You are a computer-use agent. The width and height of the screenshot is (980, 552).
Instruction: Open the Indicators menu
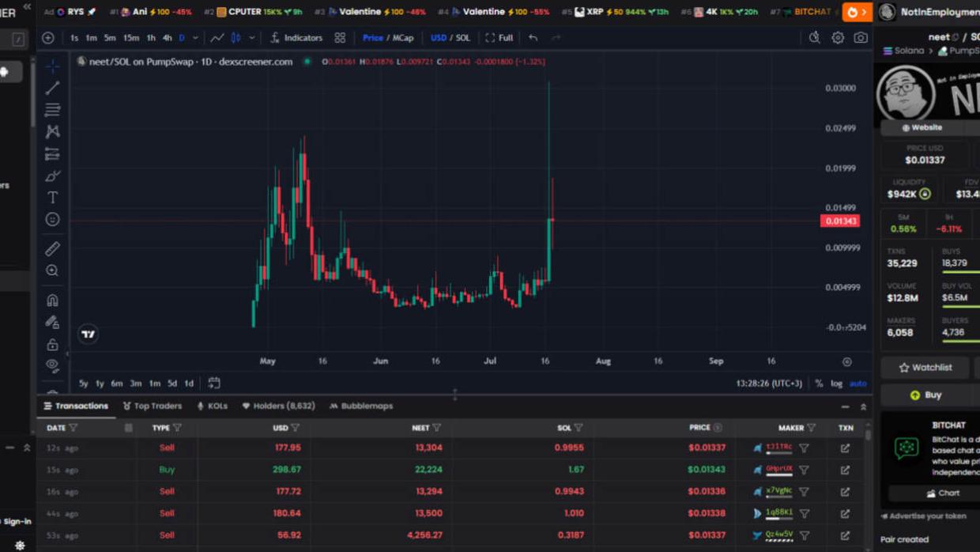pyautogui.click(x=296, y=37)
